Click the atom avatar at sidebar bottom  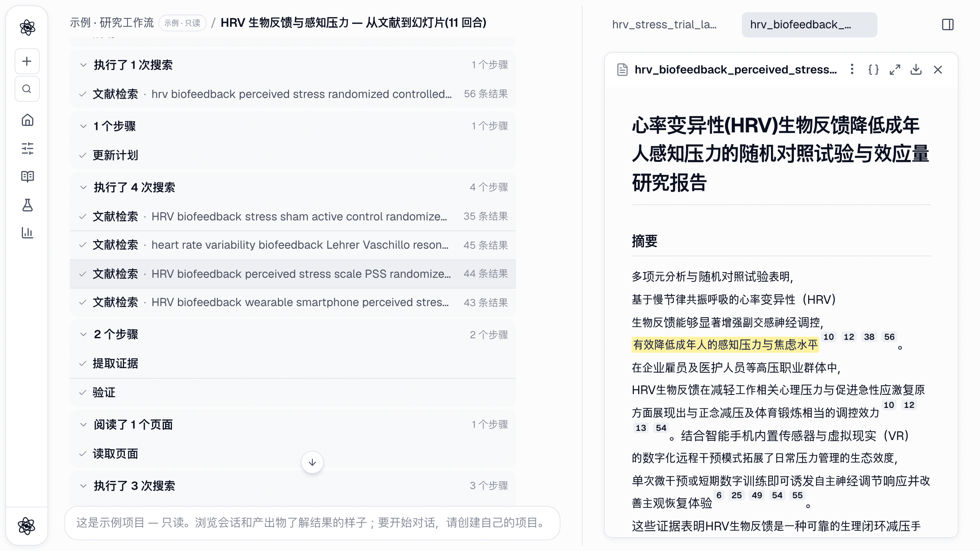27,526
